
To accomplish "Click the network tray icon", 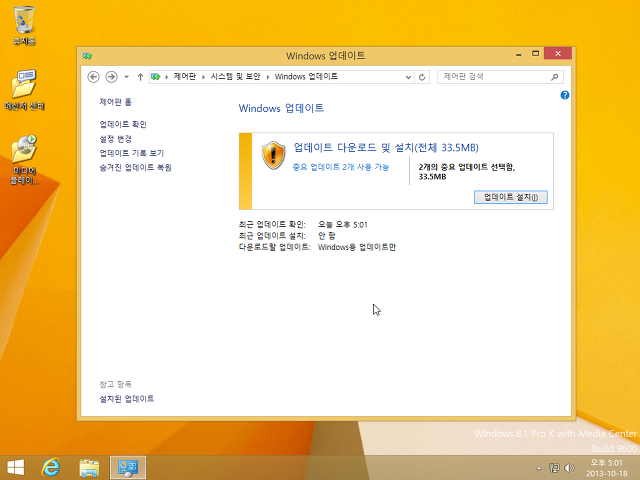I will [554, 468].
